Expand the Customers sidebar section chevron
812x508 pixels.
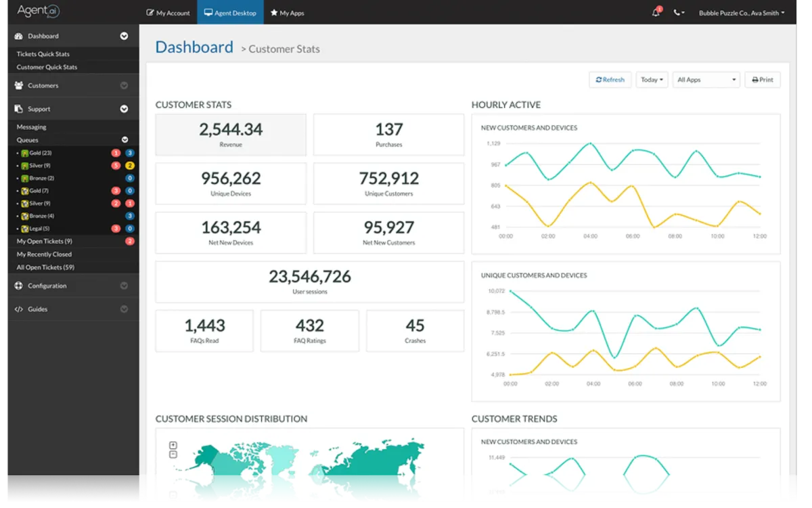point(124,86)
